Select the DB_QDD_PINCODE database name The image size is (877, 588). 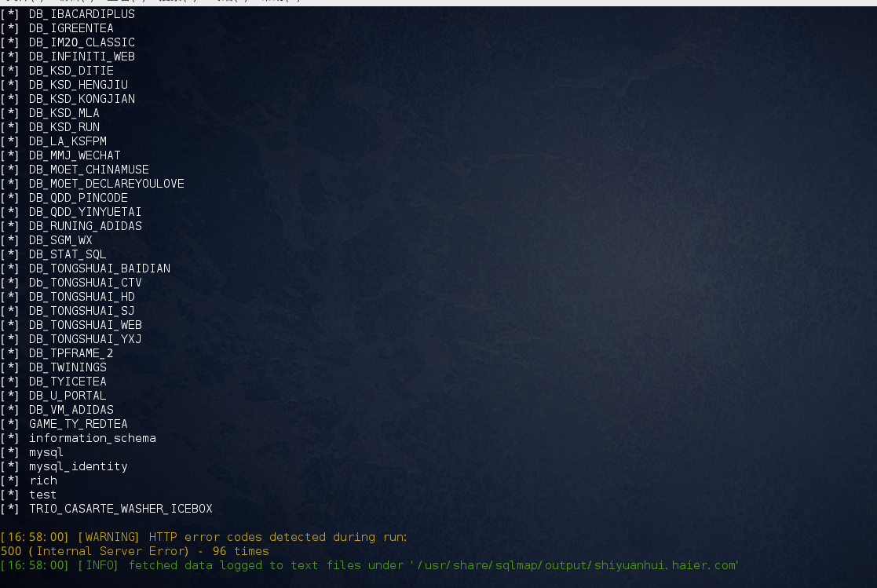(x=79, y=198)
